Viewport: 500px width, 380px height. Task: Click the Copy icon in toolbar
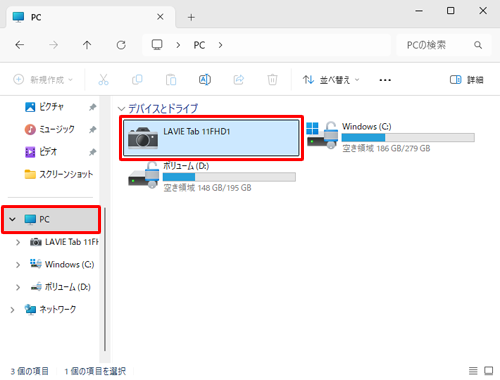click(x=137, y=80)
